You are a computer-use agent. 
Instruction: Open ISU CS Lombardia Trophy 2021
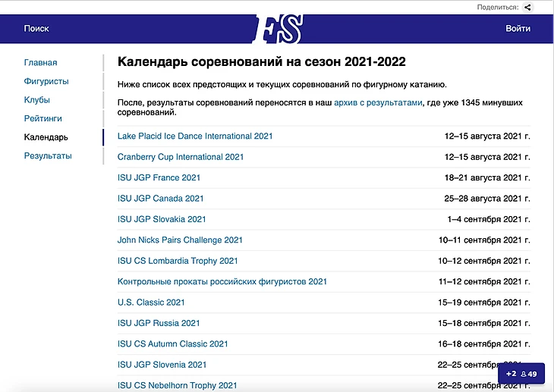click(x=178, y=261)
